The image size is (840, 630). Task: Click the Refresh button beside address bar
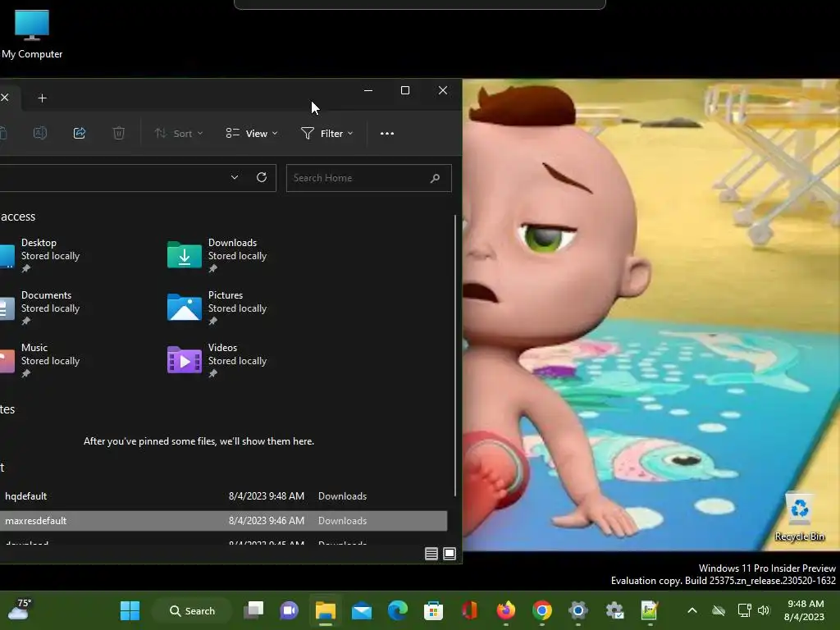pyautogui.click(x=262, y=177)
